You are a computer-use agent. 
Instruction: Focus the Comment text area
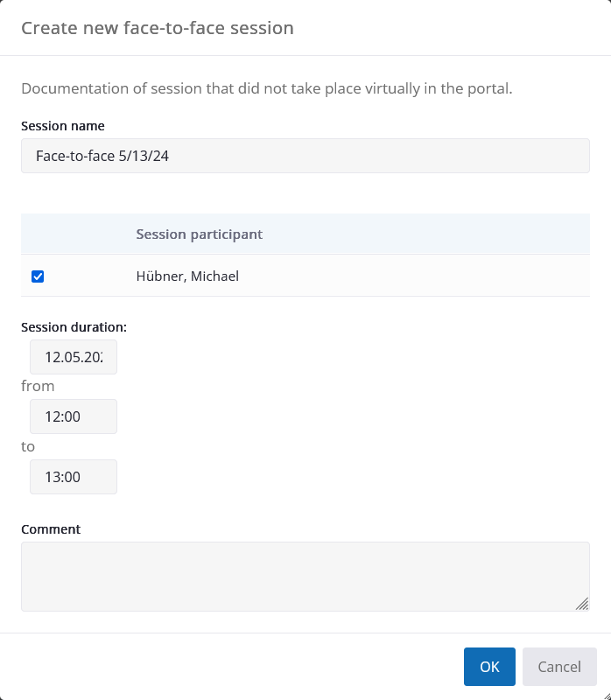tap(305, 577)
